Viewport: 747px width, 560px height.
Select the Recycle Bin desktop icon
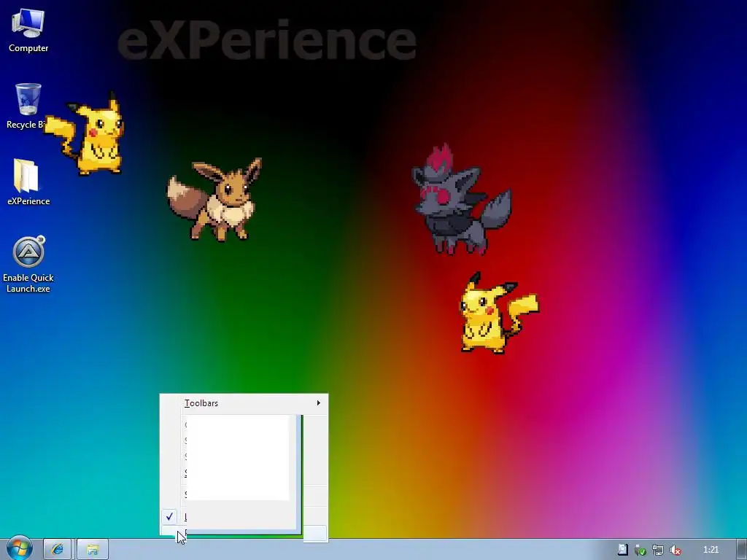pyautogui.click(x=28, y=106)
